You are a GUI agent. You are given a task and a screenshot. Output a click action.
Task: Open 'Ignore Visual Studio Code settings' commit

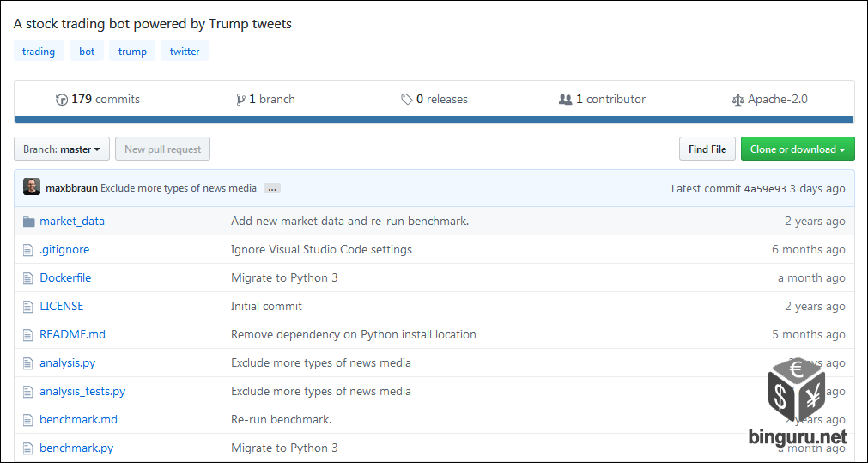pos(321,249)
